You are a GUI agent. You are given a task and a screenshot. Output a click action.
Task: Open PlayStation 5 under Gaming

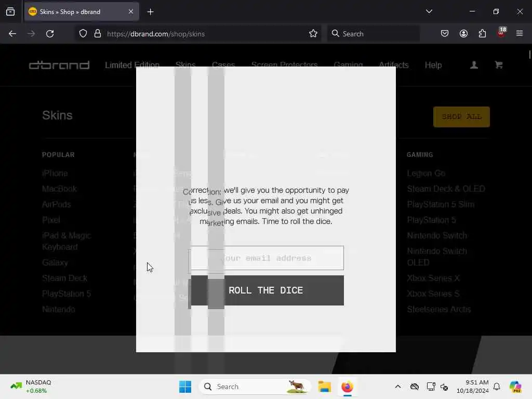pos(431,220)
